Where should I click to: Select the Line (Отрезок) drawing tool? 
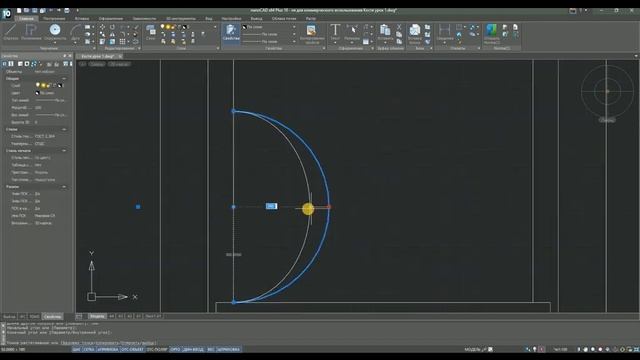click(11, 32)
